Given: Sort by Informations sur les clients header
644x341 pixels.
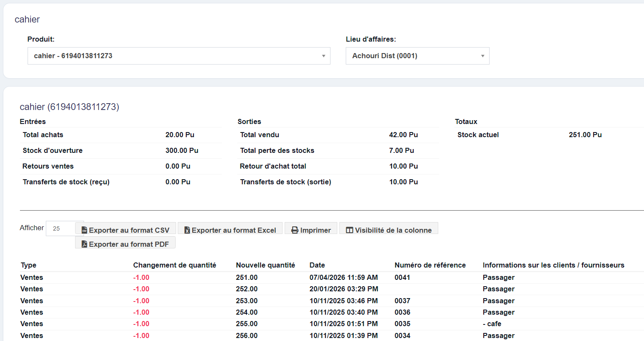Looking at the screenshot, I should 553,265.
